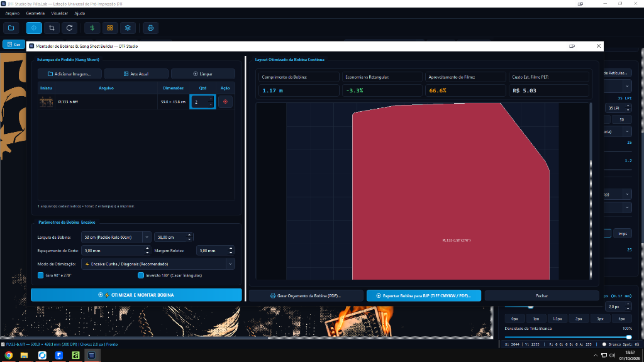Viewport: 644px width, 362px height.
Task: Click the Fechar button
Action: pyautogui.click(x=541, y=295)
